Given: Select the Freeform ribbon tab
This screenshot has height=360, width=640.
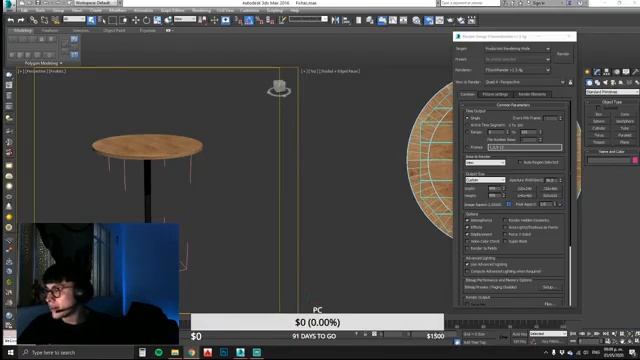Looking at the screenshot, I should coord(50,30).
